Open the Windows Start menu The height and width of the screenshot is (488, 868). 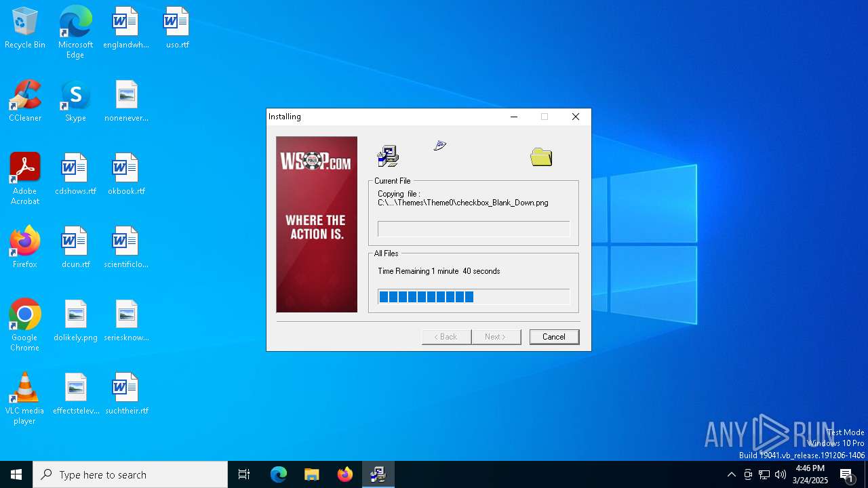[16, 474]
